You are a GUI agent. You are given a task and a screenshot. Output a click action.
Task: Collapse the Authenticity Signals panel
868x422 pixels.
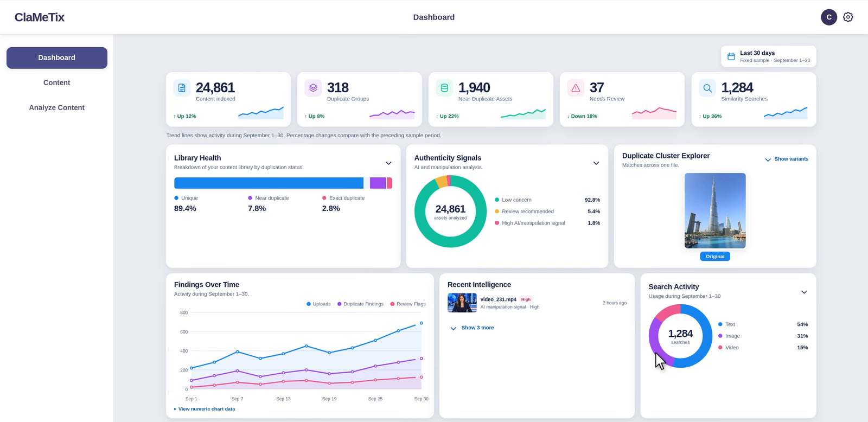pyautogui.click(x=596, y=163)
